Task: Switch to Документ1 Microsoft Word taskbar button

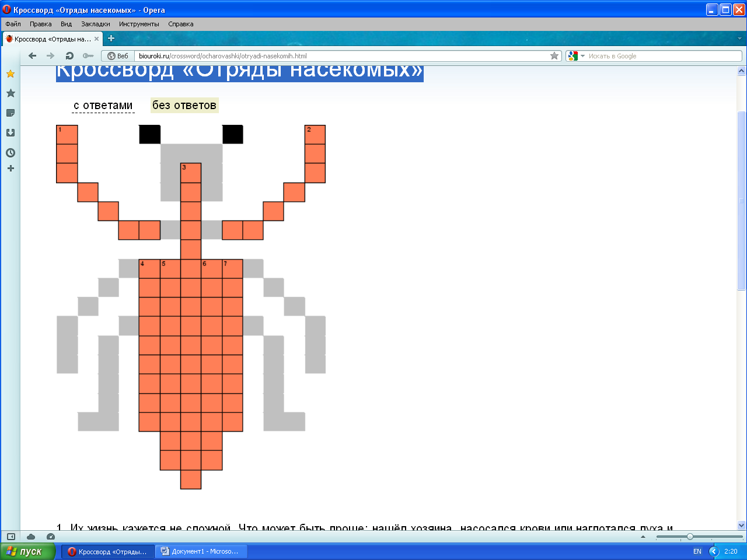Action: click(x=201, y=551)
